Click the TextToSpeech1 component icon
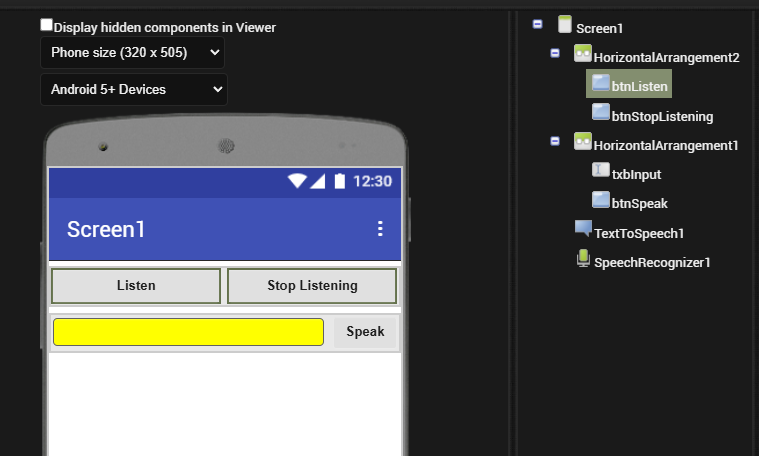Screen dimensions: 759x456 (583, 228)
